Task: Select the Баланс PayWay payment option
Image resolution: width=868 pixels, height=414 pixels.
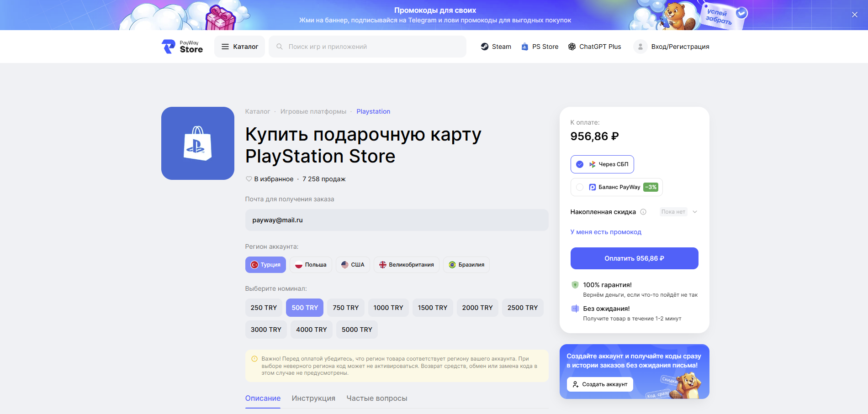Action: point(616,187)
